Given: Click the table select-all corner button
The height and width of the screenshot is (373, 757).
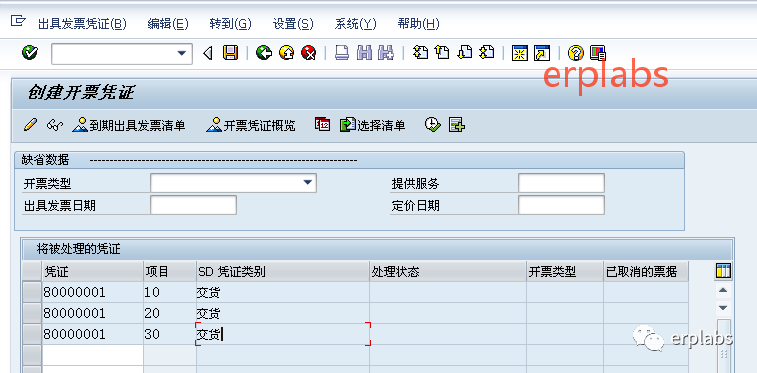Looking at the screenshot, I should tap(32, 272).
